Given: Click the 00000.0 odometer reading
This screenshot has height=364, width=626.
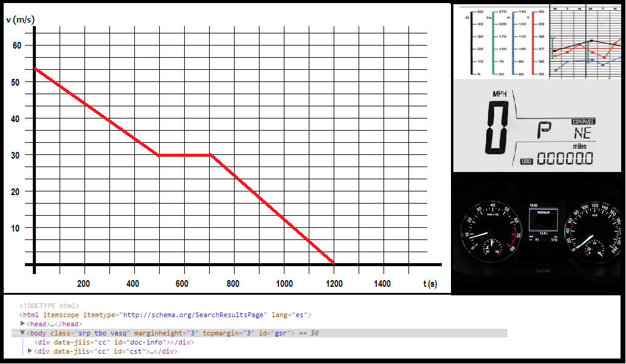Looking at the screenshot, I should point(565,159).
